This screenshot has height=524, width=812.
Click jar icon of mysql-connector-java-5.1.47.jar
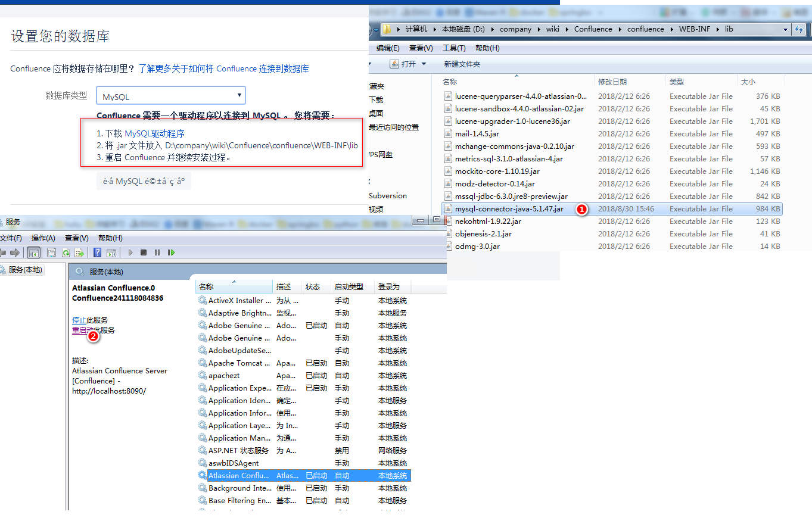click(x=448, y=209)
